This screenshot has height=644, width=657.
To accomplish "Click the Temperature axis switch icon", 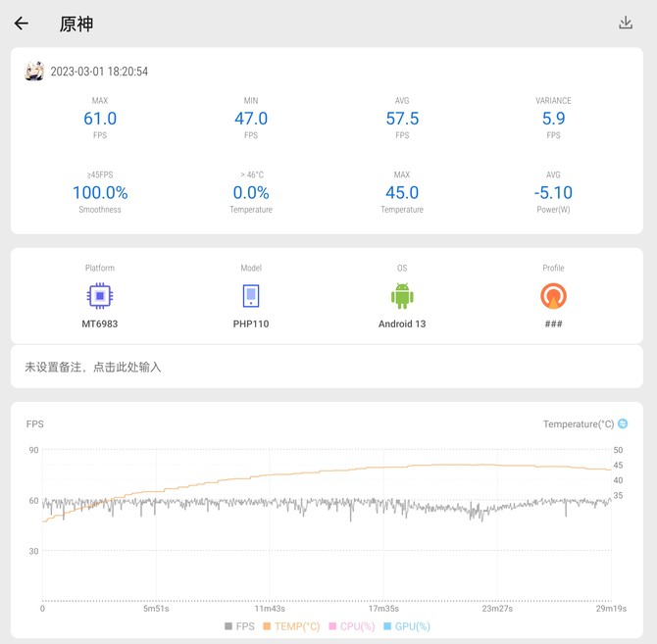I will (623, 424).
